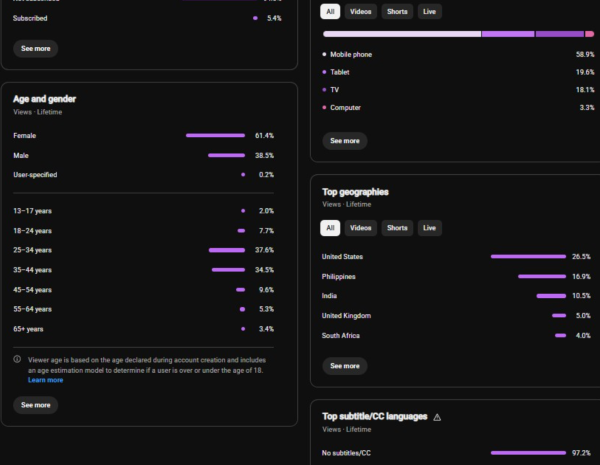This screenshot has height=465, width=600.
Task: Click the 16.9% Philippines value
Action: [581, 276]
